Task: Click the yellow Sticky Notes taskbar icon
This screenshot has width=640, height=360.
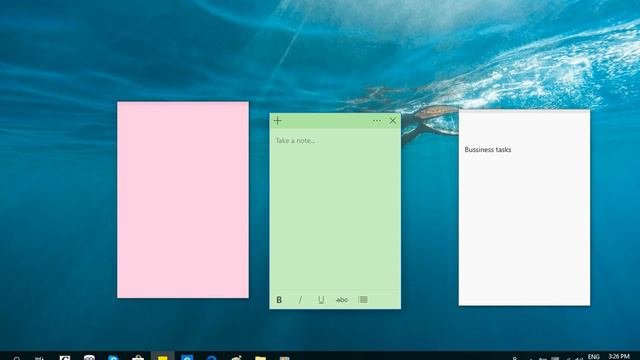Action: pos(162,356)
